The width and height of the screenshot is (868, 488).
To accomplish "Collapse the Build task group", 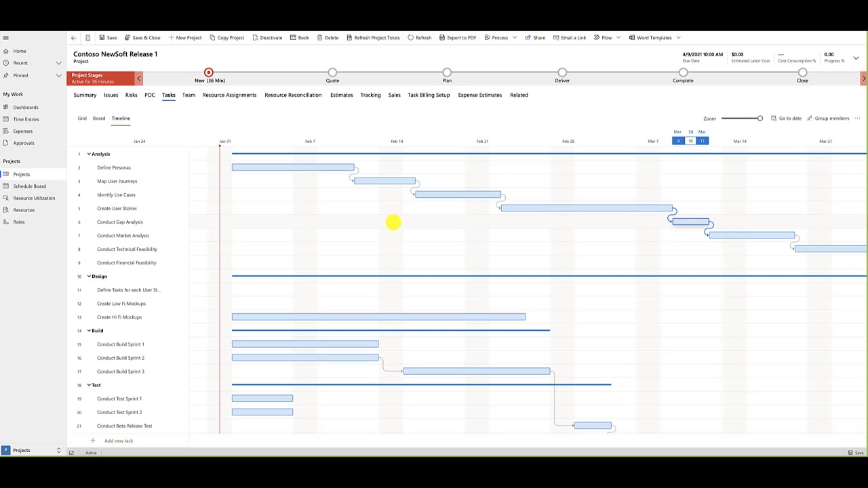I will click(x=89, y=331).
